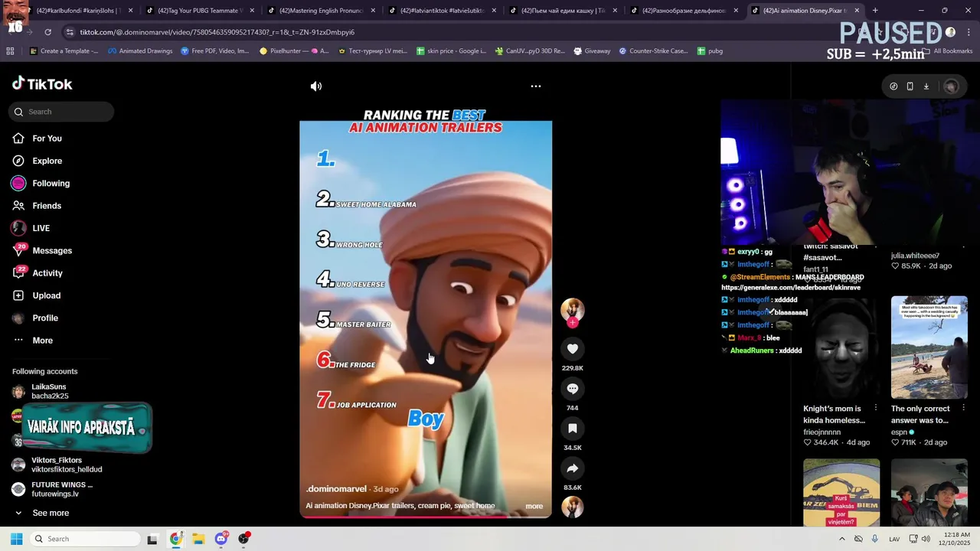Focus the TikTok search field
Viewport: 980px width, 551px height.
[x=61, y=112]
